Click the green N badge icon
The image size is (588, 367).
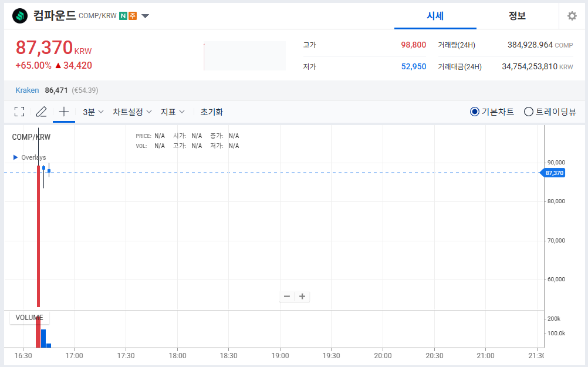click(x=123, y=16)
